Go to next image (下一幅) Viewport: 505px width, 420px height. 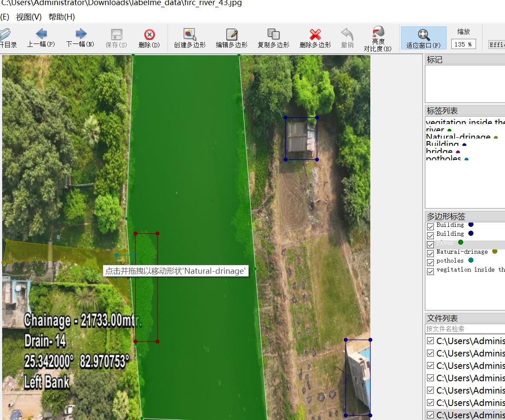pos(81,38)
